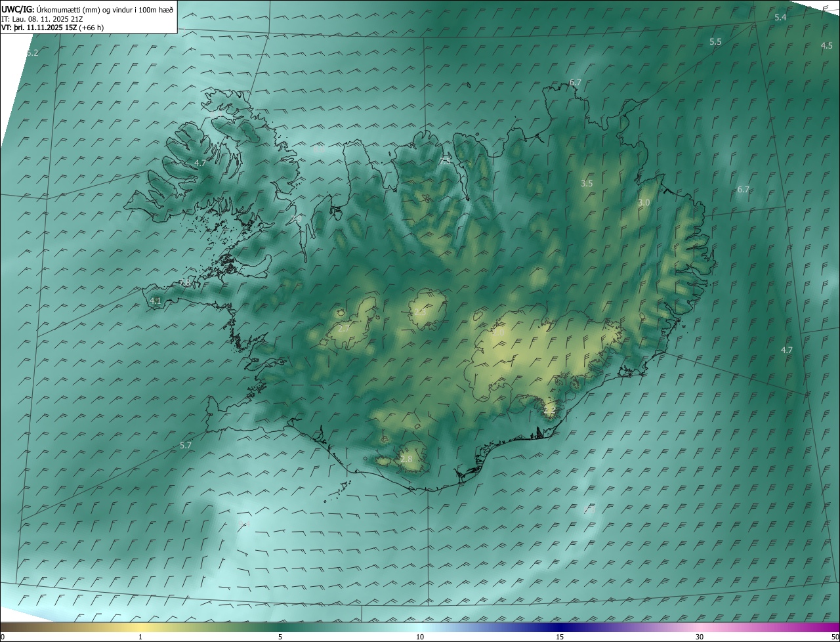This screenshot has height=642, width=840.
Task: Click the "VT: þri. 11.11.2025 15Z (+66 h)" line
Action: [x=52, y=28]
